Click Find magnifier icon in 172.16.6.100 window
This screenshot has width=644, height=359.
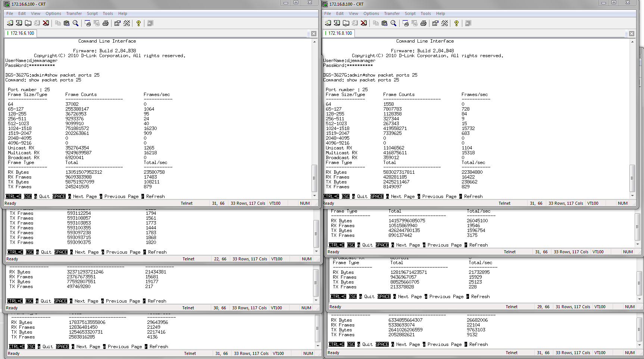(76, 23)
